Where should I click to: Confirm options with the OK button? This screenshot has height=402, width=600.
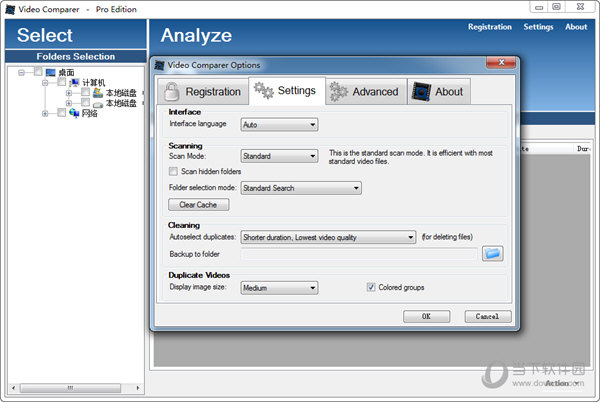pos(426,316)
